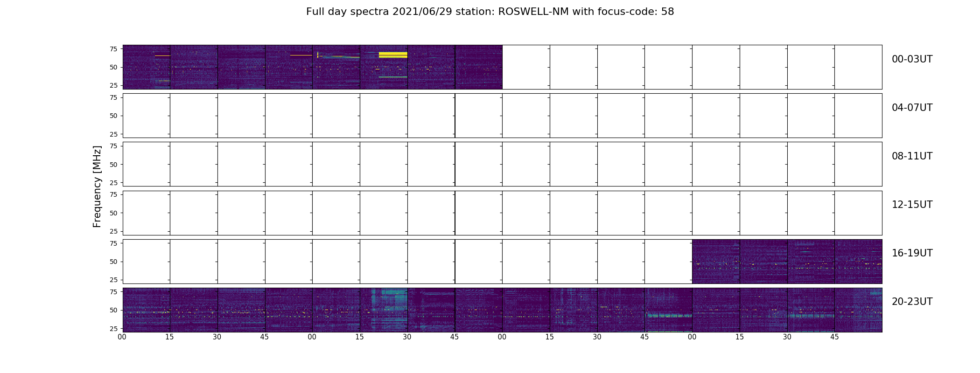980x373 pixels.
Task: Click the 'Frequency [MHz]' axis label
Action: click(x=97, y=186)
